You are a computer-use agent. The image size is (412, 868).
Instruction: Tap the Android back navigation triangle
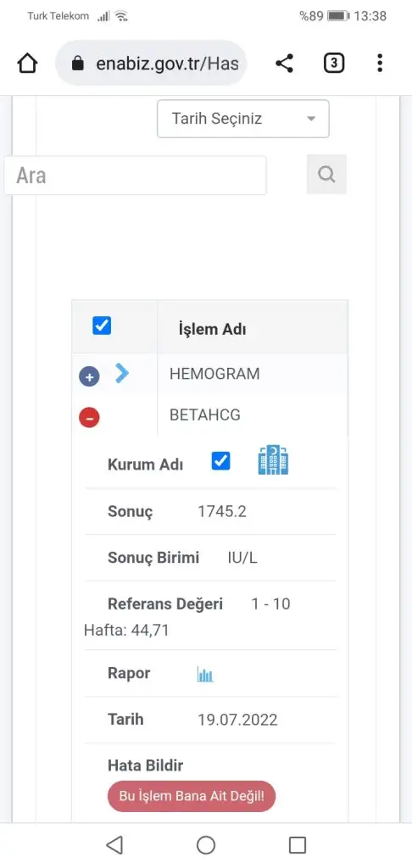(114, 845)
